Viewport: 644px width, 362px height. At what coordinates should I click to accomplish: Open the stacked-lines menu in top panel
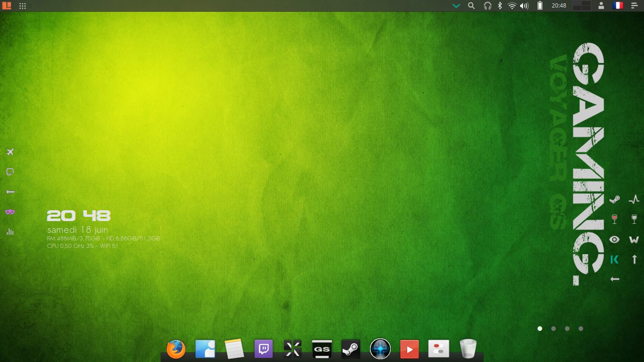tap(634, 6)
